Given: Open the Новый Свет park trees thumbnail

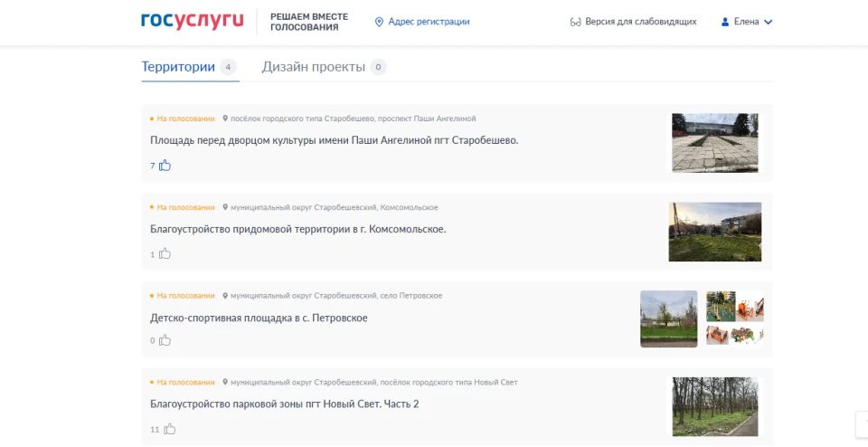Looking at the screenshot, I should pos(715,406).
